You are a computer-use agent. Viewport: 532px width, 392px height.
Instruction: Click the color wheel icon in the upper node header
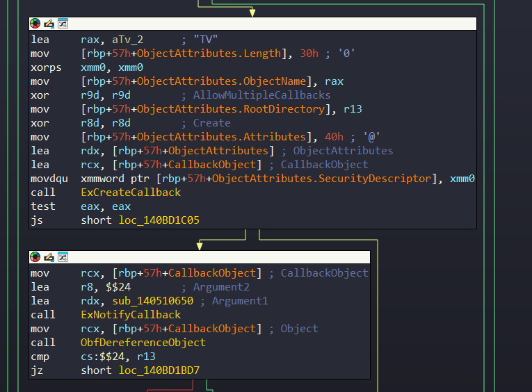point(35,24)
